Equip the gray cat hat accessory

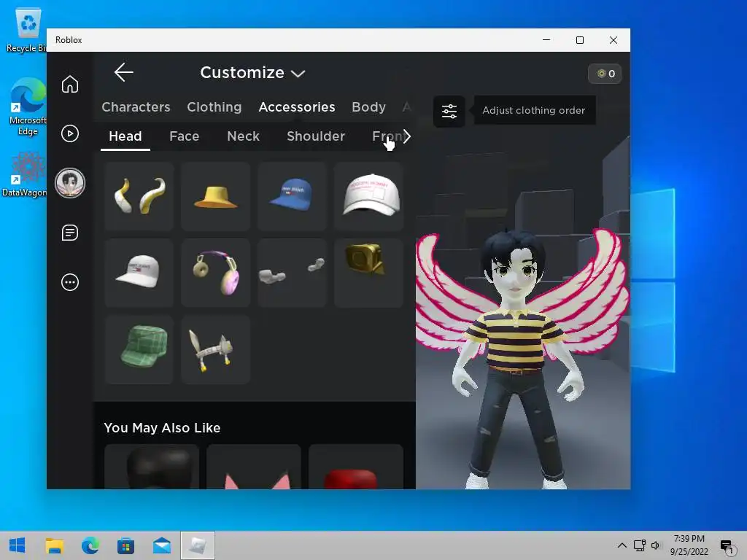216,349
